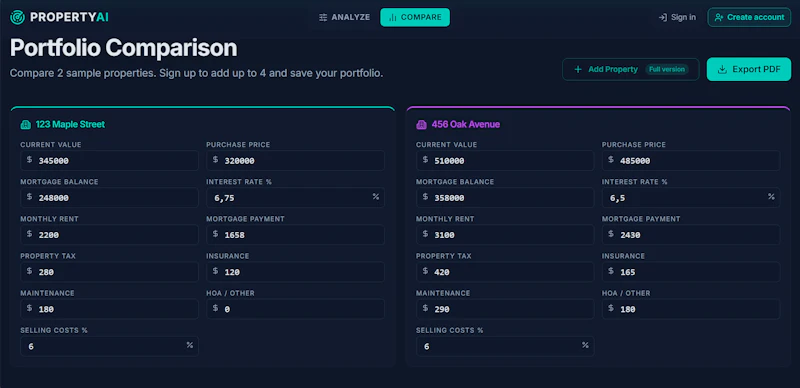Edit the 3100 monthly rent field
Viewport: 800px width, 388px height.
point(505,235)
